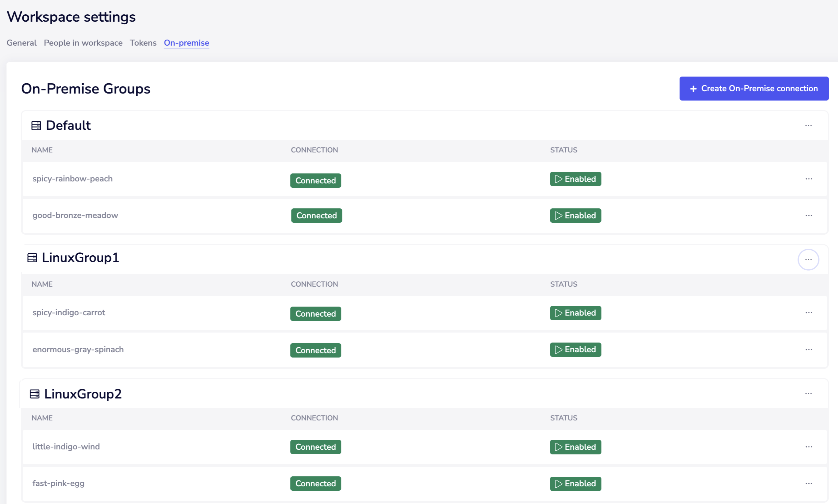
Task: Toggle the Enabled status for good-bronze-meadow
Action: tap(575, 215)
